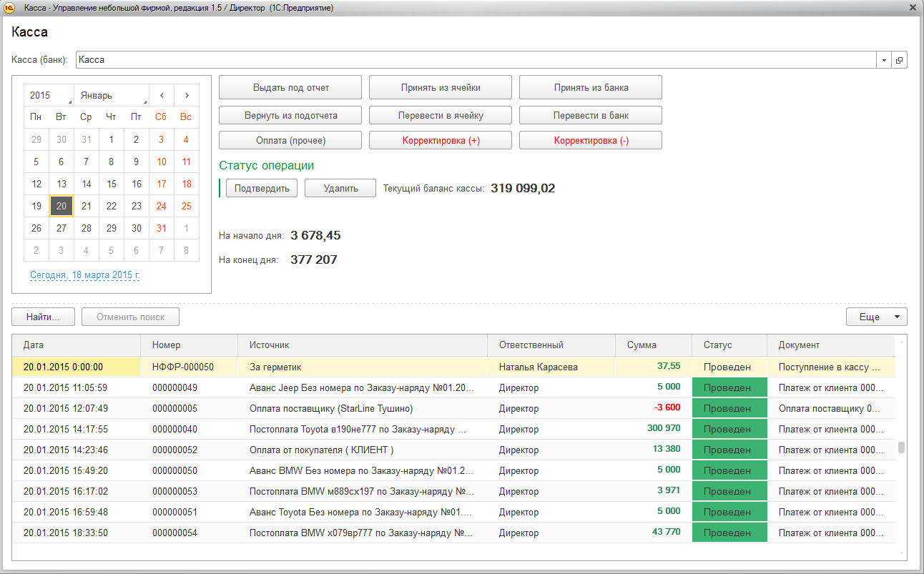Open the Январь month selector

click(x=112, y=95)
